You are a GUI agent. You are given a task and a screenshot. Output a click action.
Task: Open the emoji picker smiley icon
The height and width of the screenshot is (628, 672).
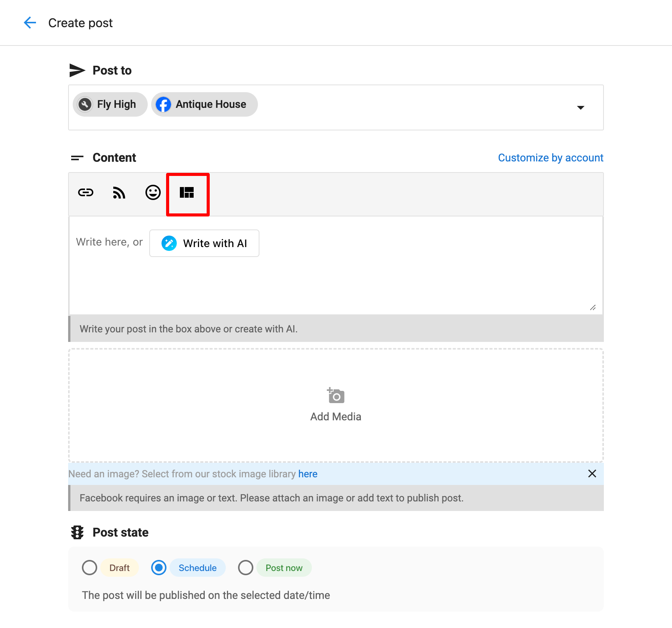(153, 192)
